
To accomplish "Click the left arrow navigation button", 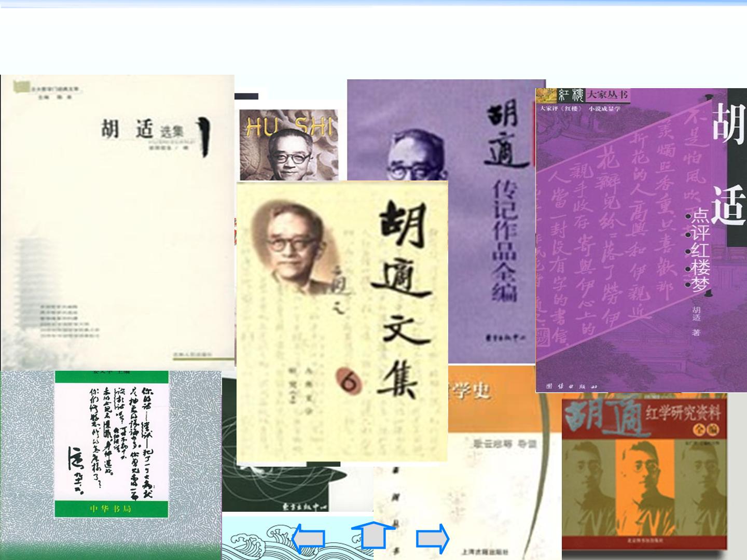I will tap(308, 539).
